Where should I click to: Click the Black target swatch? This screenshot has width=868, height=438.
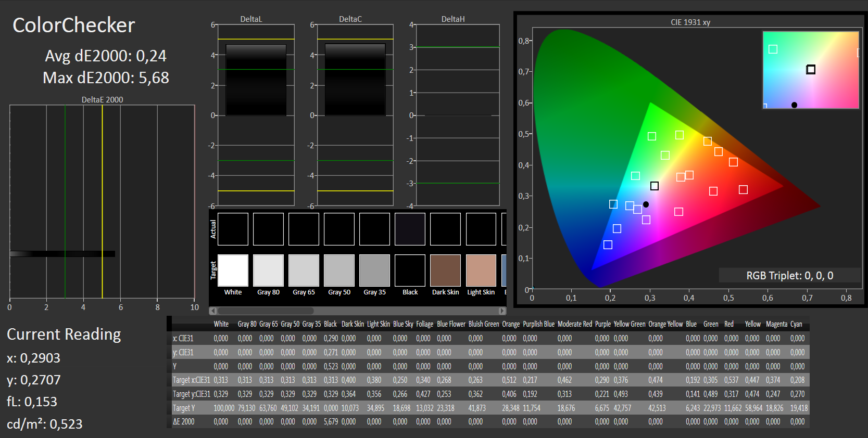410,270
